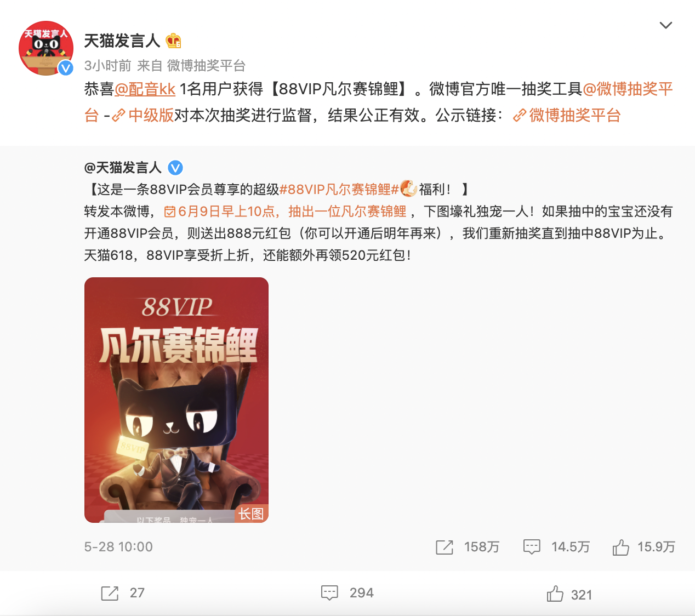Open the 天猫发言人 account name link
Image resolution: width=695 pixels, height=616 pixels.
pos(122,41)
